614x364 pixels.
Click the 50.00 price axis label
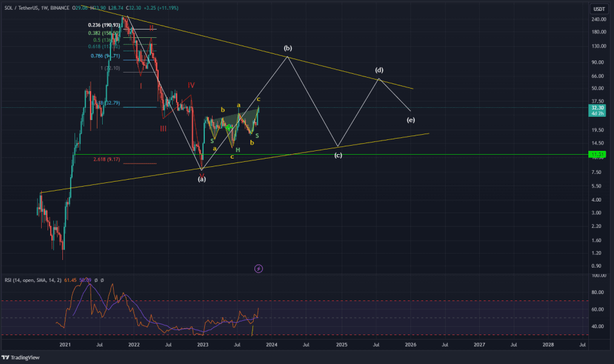tap(597, 89)
